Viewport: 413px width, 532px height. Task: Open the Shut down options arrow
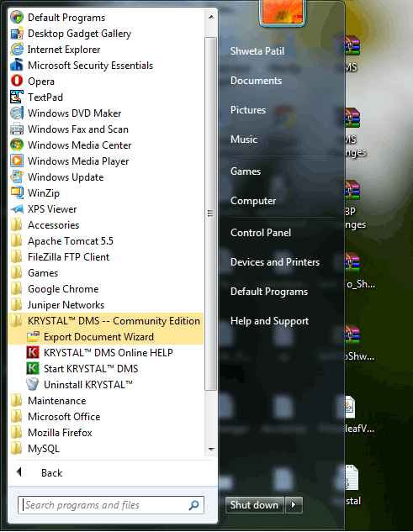[294, 505]
